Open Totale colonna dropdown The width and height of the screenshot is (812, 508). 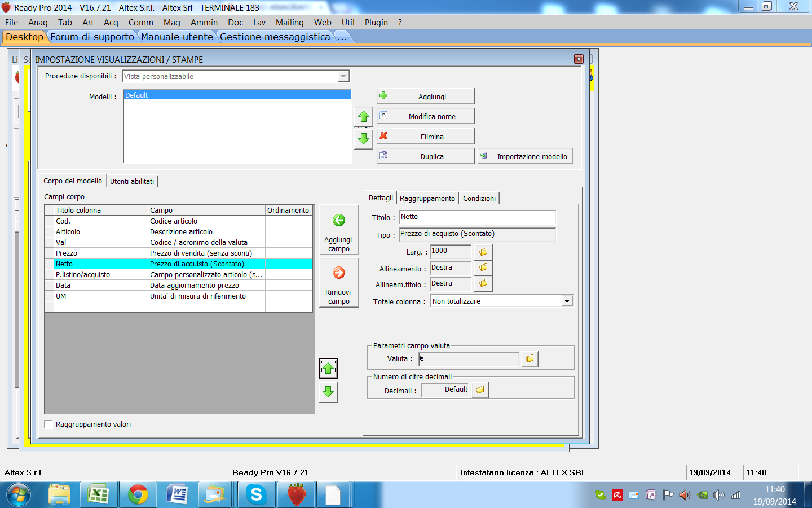[567, 301]
